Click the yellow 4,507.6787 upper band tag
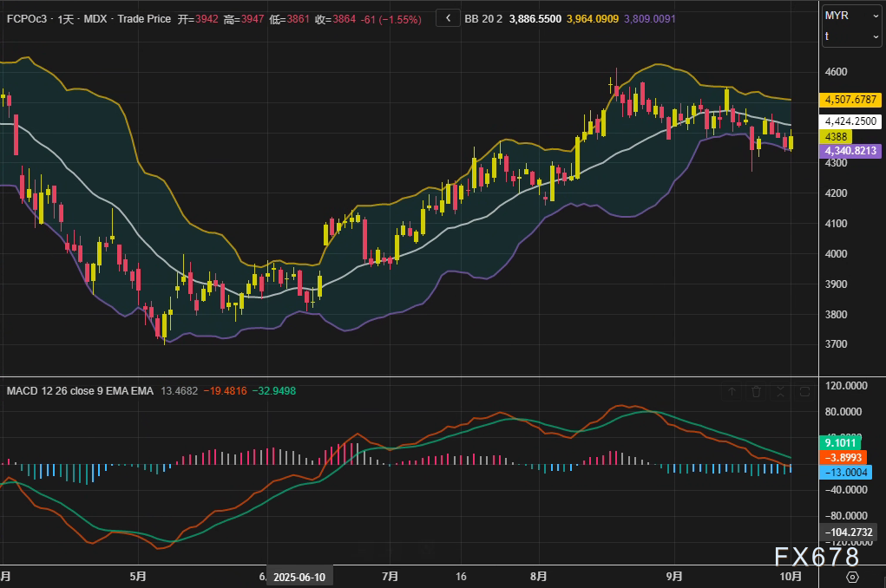 click(x=850, y=100)
